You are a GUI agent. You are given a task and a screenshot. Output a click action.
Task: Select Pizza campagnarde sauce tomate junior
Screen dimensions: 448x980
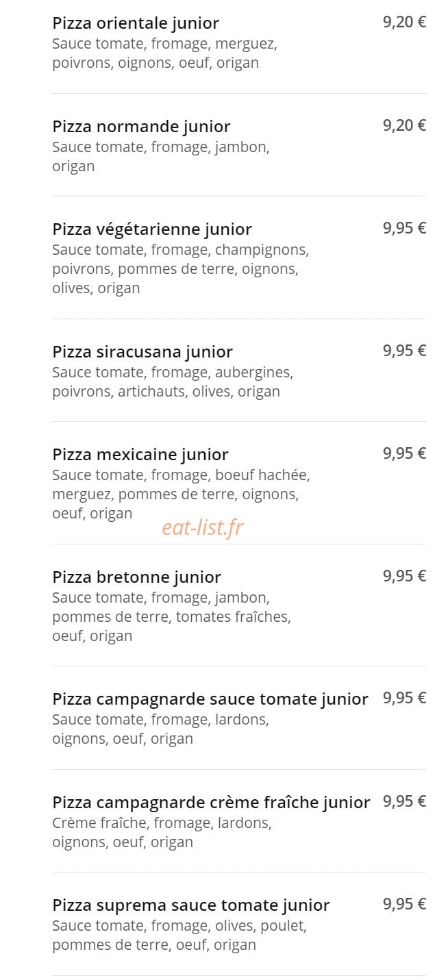239,718
